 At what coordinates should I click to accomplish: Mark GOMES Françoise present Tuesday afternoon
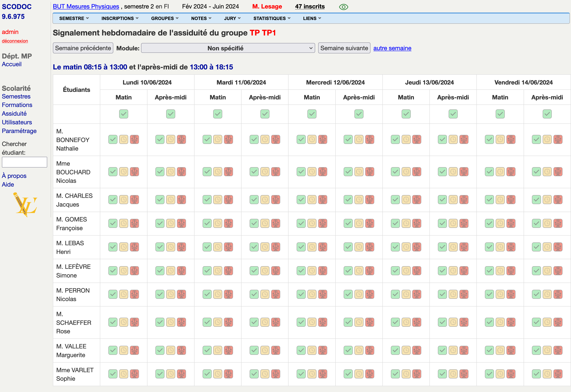(x=254, y=223)
